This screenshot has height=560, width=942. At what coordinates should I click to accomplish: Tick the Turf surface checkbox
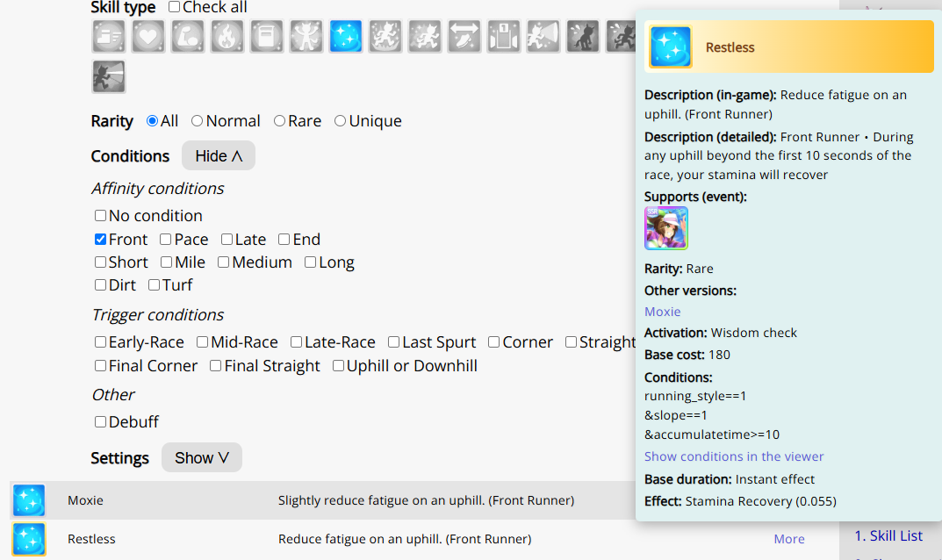click(x=154, y=284)
